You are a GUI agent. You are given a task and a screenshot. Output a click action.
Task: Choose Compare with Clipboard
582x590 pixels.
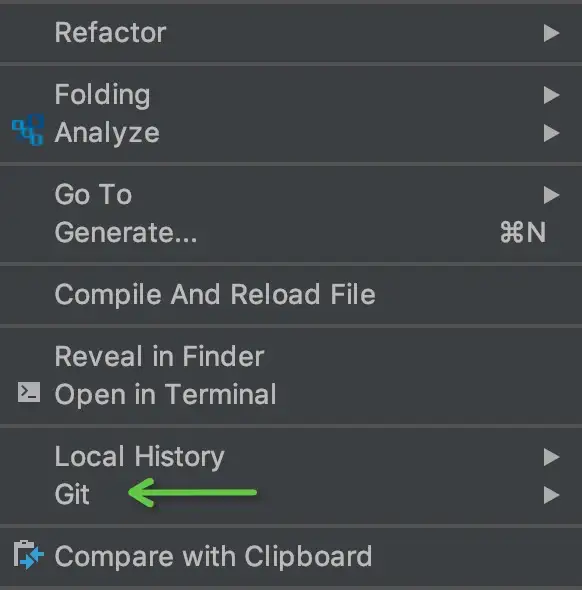pos(291,556)
